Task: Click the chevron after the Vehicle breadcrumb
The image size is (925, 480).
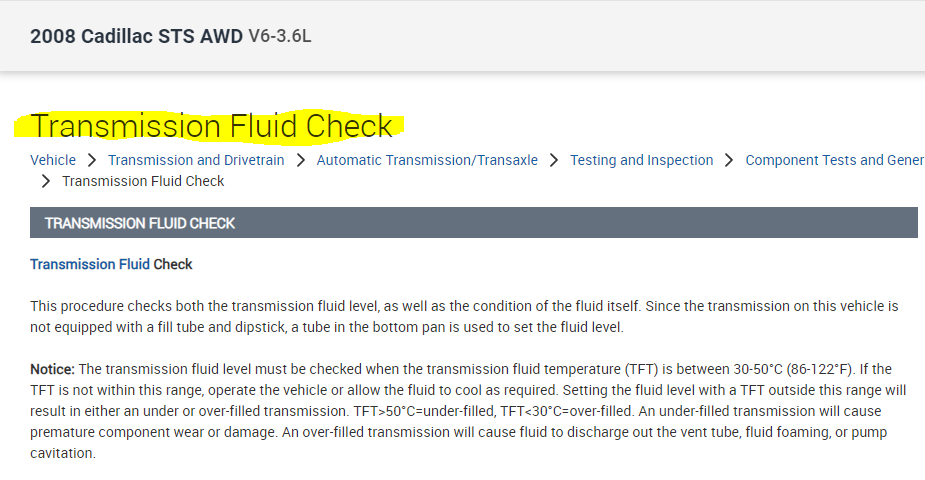Action: (92, 160)
